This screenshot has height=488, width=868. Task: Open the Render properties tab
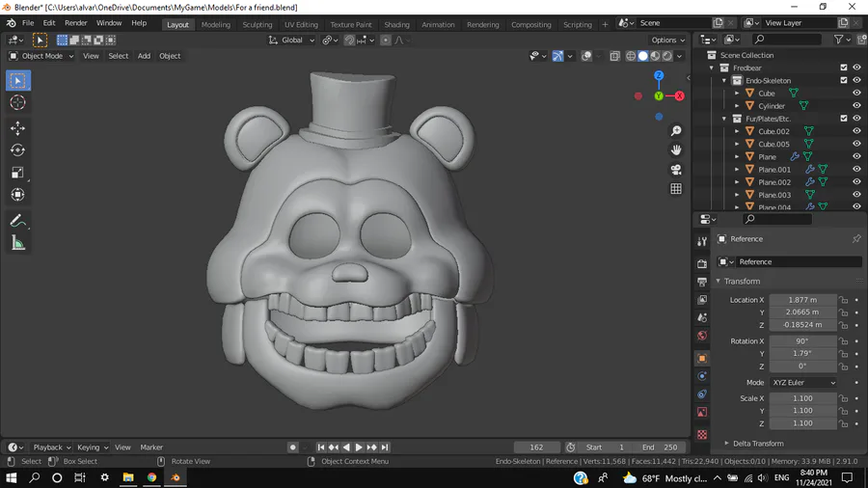pyautogui.click(x=702, y=264)
